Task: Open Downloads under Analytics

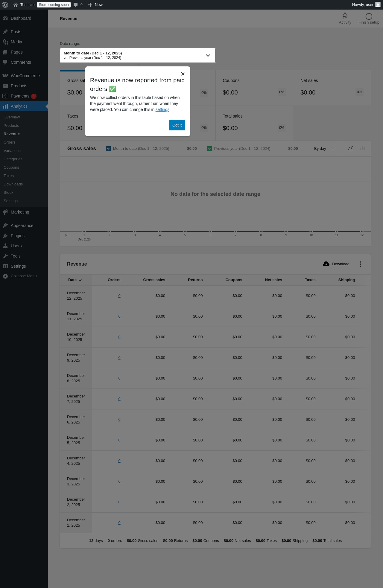Action: [x=13, y=184]
